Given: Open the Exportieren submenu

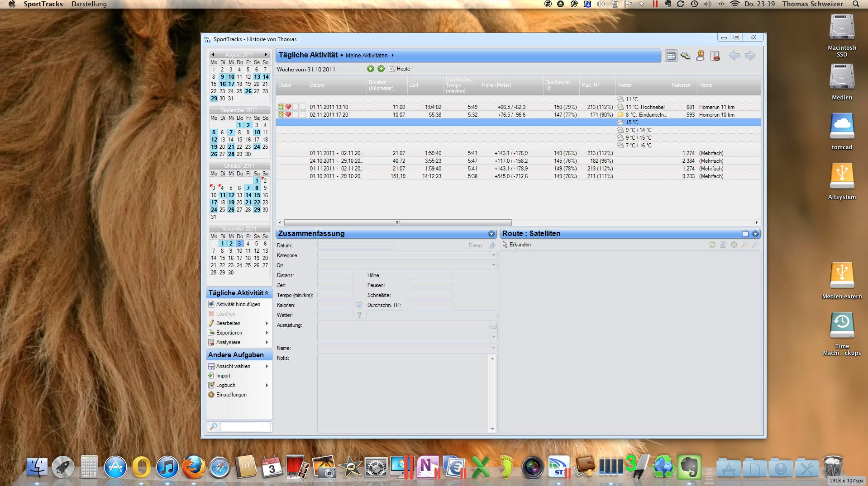Looking at the screenshot, I should tap(229, 333).
